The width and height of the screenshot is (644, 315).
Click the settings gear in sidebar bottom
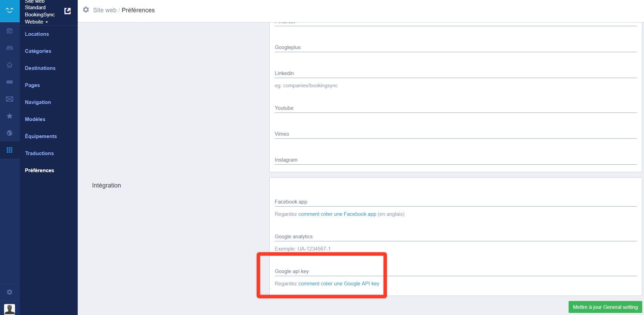[10, 292]
